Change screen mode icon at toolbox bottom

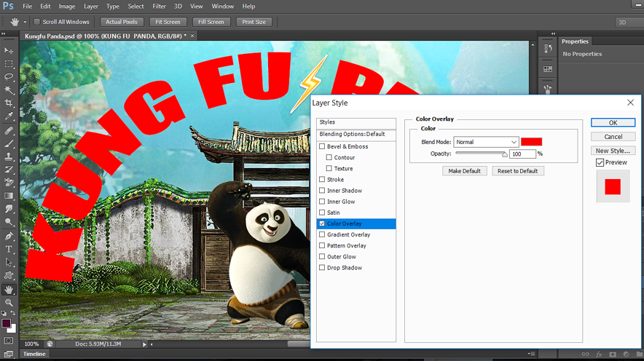[9, 354]
